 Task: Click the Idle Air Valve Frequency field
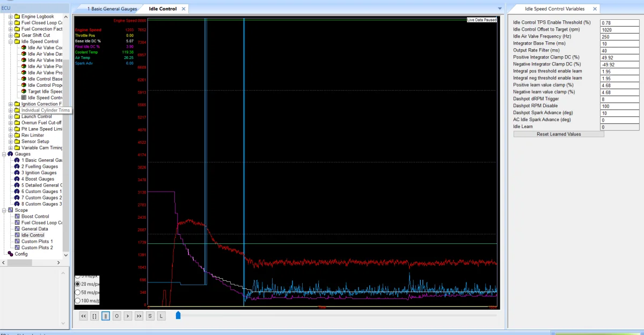pos(620,36)
